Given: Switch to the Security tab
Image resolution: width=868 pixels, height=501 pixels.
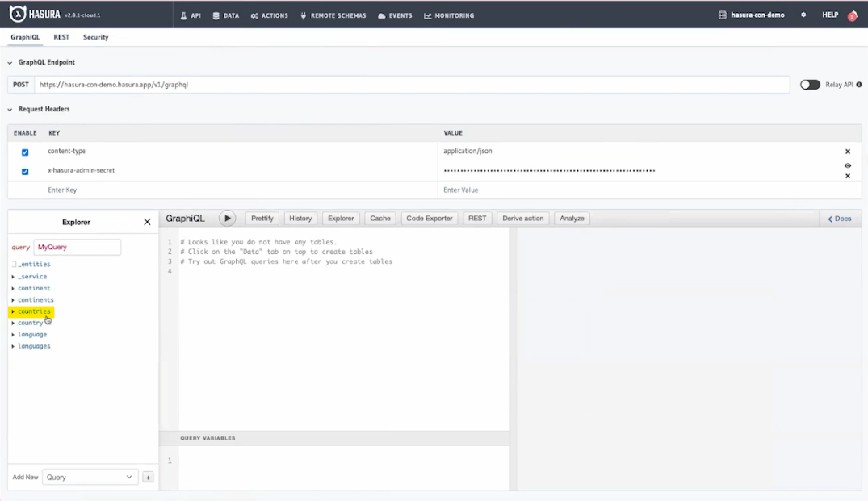Looking at the screenshot, I should [x=96, y=37].
